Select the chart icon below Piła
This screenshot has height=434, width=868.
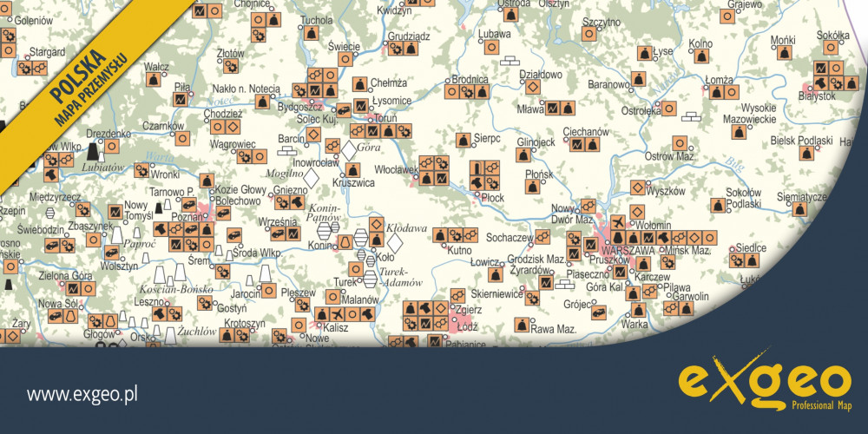(180, 100)
